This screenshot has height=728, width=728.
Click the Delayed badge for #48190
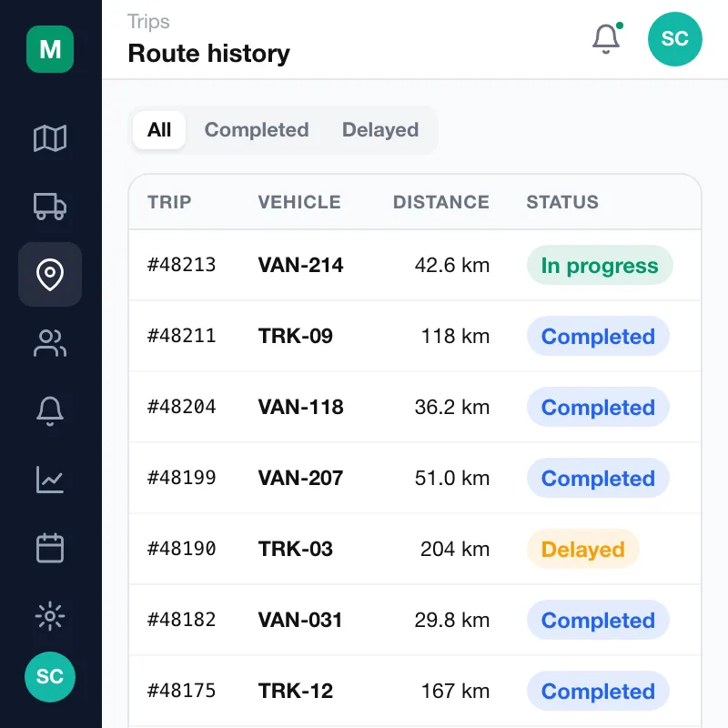click(583, 550)
